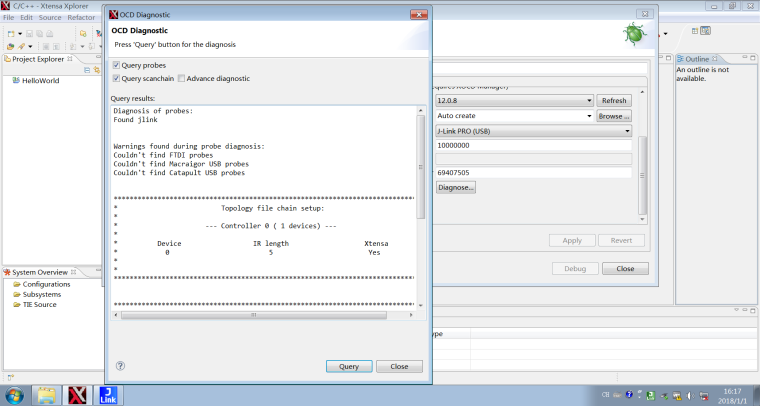Select HelloWorld project in Project Explorer
Image resolution: width=760 pixels, height=406 pixels.
(x=35, y=80)
